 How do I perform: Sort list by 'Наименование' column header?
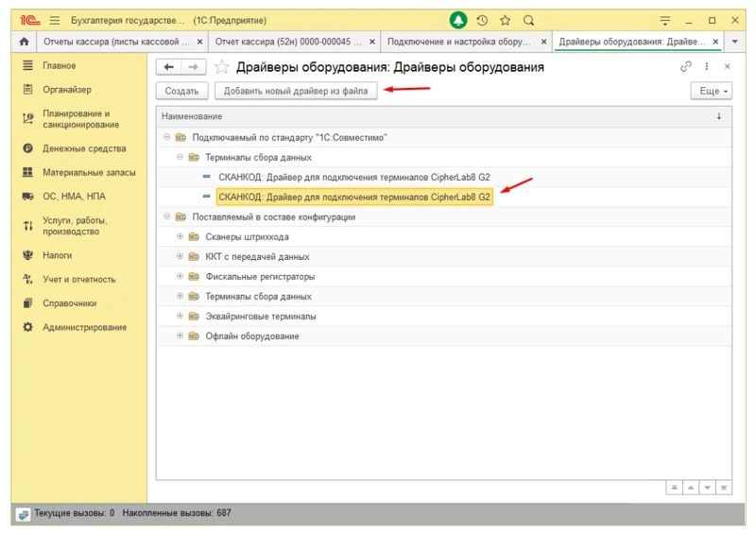(x=192, y=116)
